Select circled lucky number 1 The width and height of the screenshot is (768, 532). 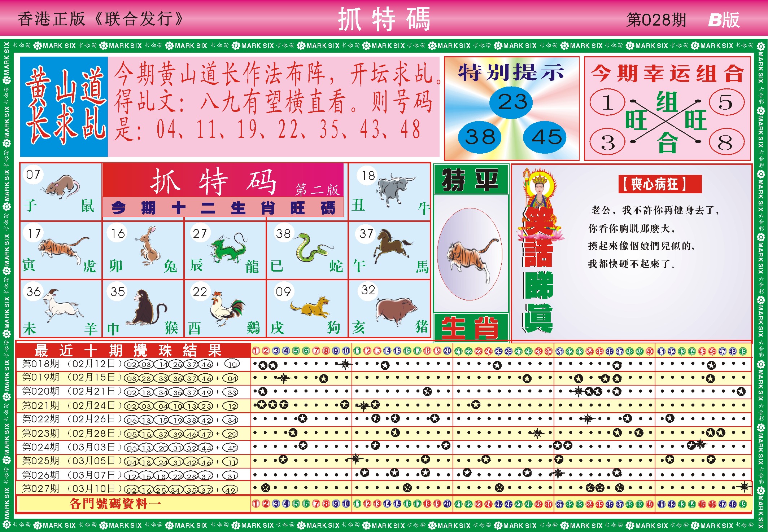607,102
